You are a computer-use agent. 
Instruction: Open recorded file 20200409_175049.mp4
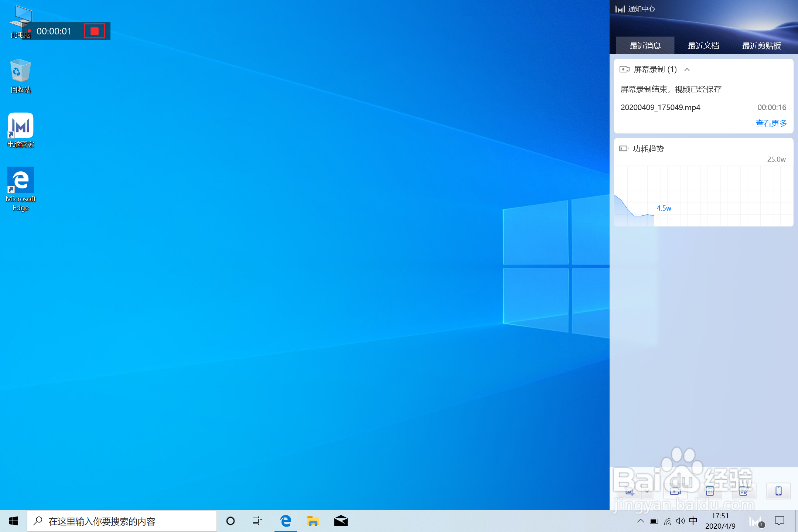(x=660, y=108)
